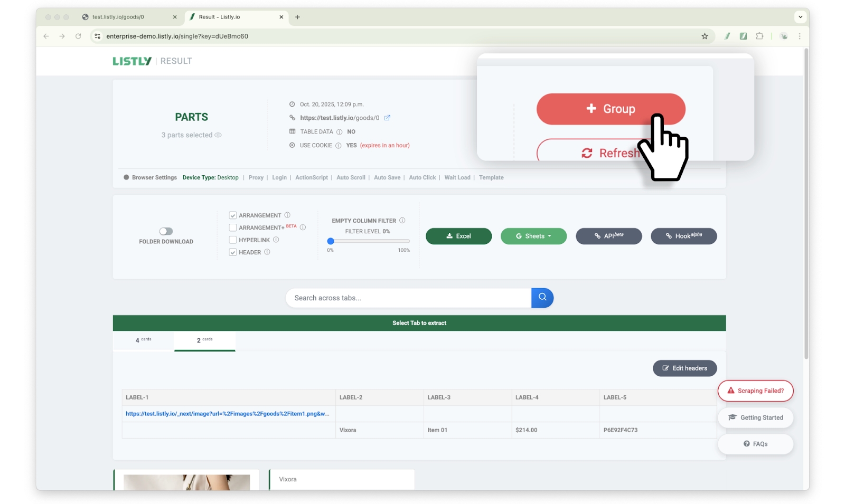
Task: Enable the HYPERLINK checkbox
Action: point(232,240)
